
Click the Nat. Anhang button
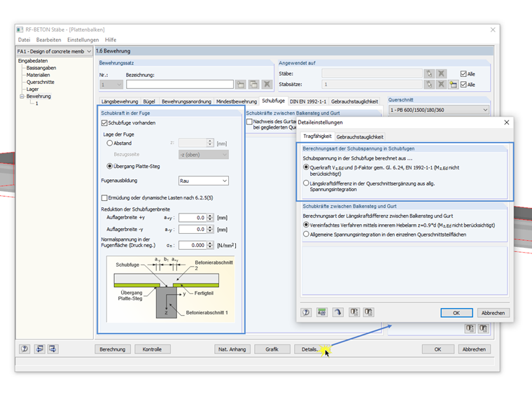pyautogui.click(x=232, y=349)
